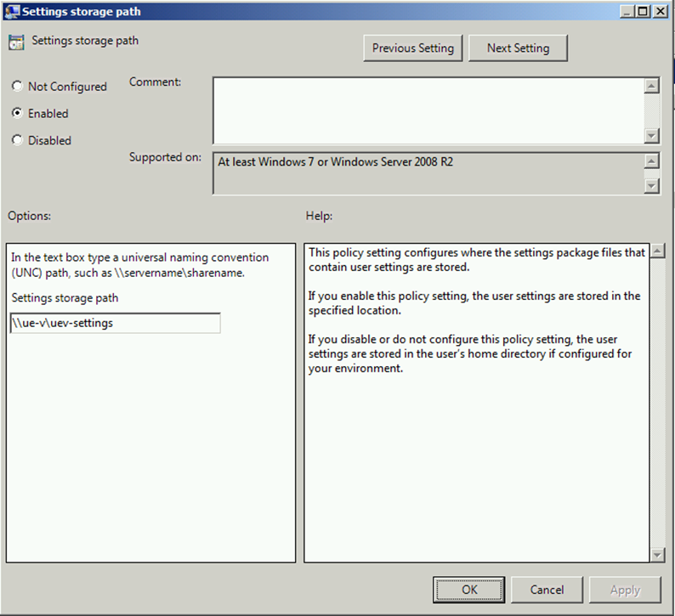The width and height of the screenshot is (675, 616).
Task: Click the Supported on text field
Action: click(x=428, y=173)
